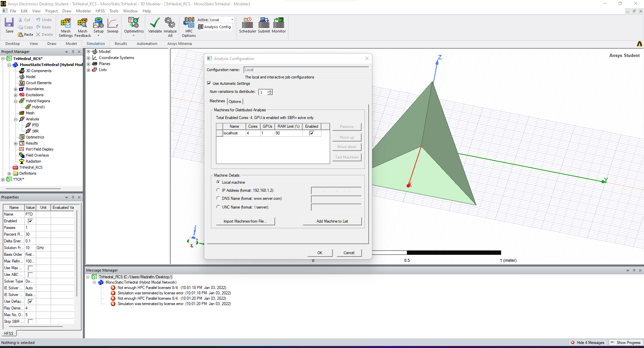Click the Undo toolbar item
644x348 pixels.
(x=44, y=20)
